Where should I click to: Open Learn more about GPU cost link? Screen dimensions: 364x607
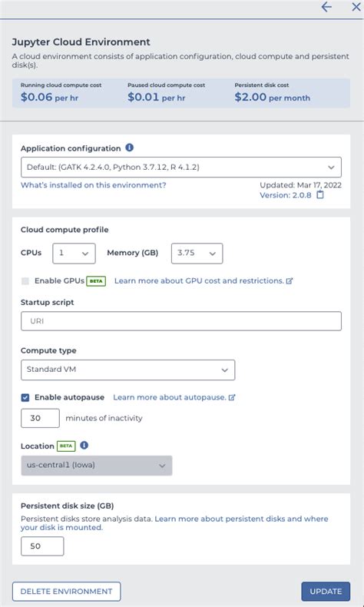(204, 280)
